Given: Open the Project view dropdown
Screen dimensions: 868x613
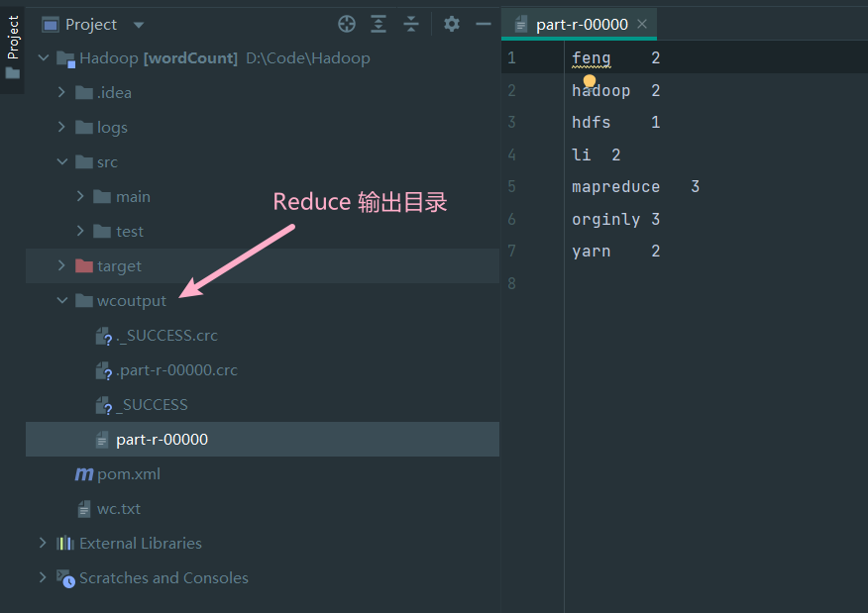Looking at the screenshot, I should click(138, 25).
